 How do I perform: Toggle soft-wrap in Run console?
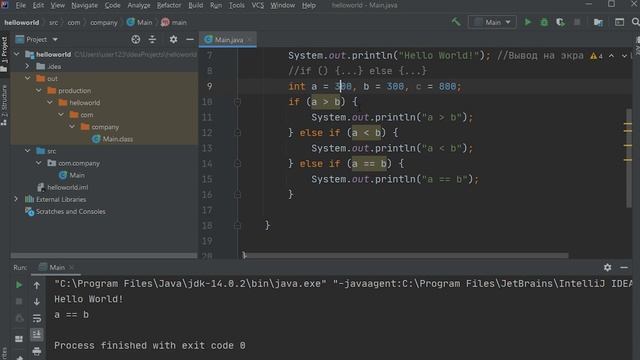pos(37,318)
